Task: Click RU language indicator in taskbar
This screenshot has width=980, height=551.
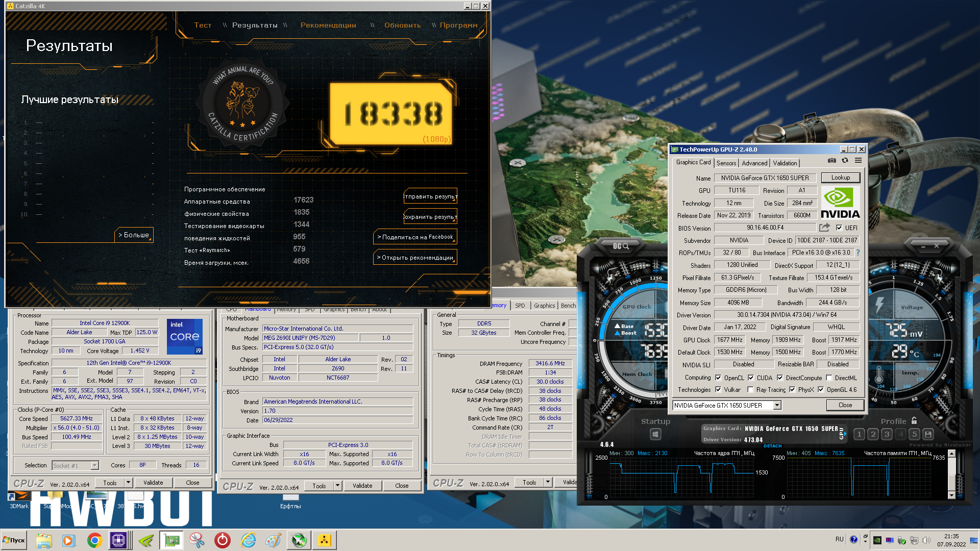Action: tap(840, 539)
